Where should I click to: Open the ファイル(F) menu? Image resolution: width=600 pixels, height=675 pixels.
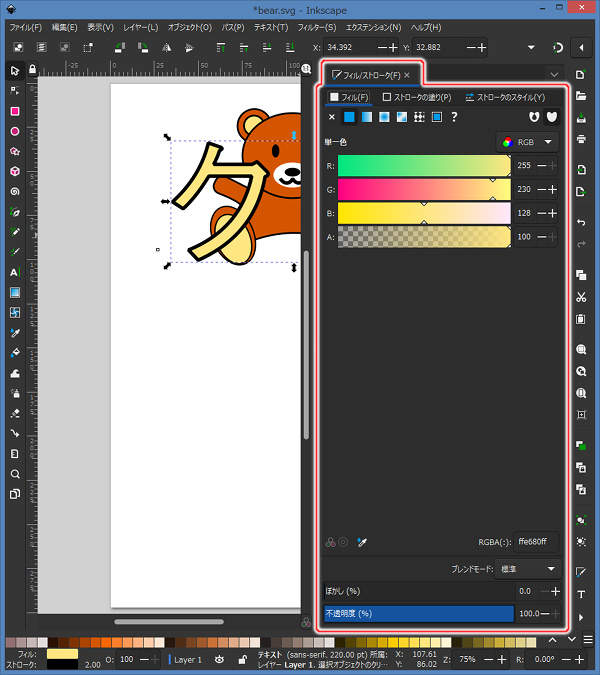25,27
